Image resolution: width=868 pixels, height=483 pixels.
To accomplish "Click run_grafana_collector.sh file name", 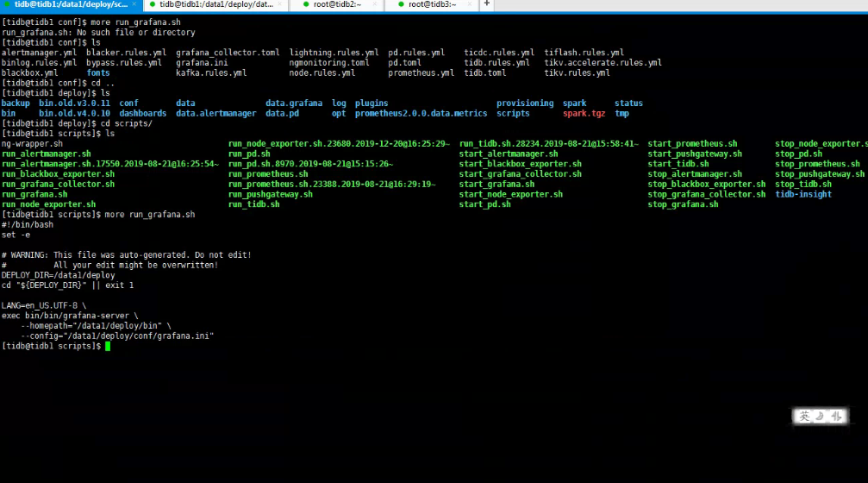I will (58, 184).
